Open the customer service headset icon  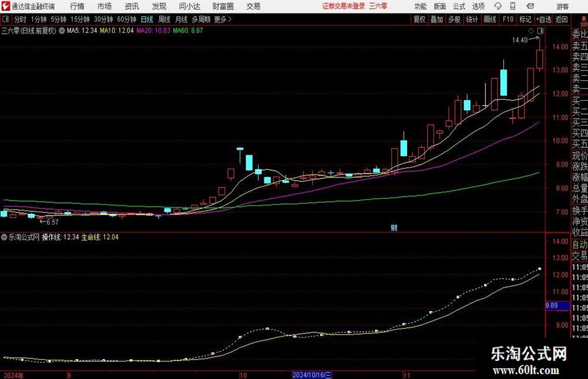(498, 6)
